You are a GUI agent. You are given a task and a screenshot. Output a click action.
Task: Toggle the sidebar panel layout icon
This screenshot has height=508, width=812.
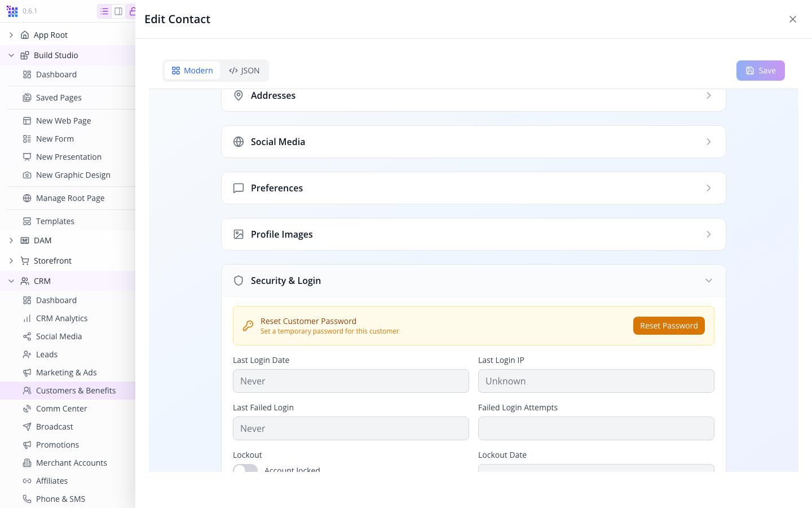118,11
